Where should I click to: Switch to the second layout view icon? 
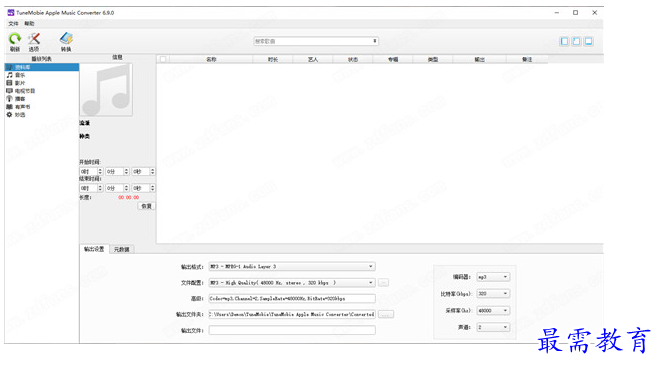coord(577,41)
